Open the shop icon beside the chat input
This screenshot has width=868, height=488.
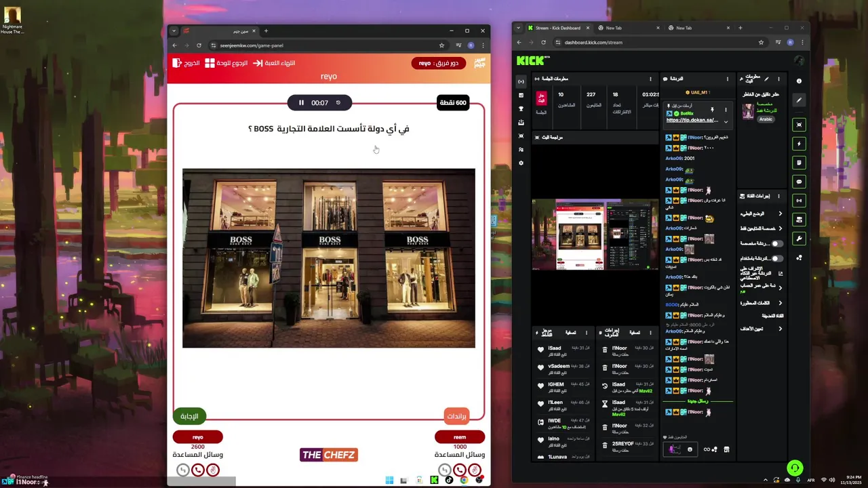click(x=726, y=449)
